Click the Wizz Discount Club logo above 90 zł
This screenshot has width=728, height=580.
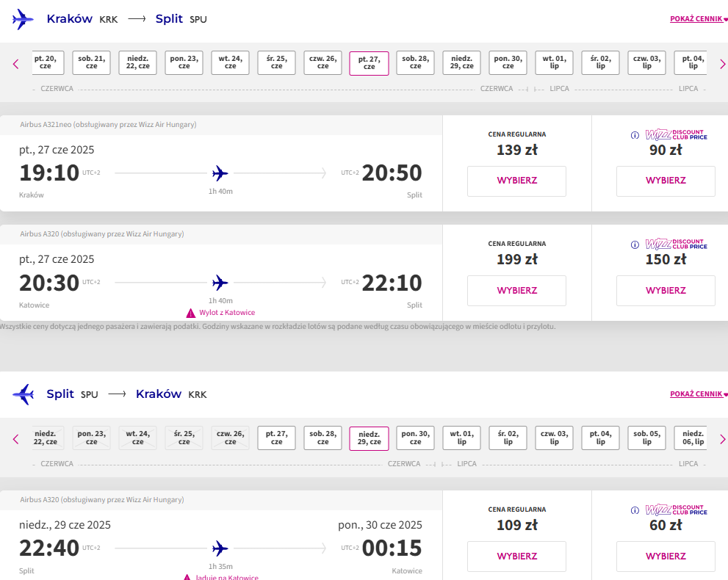click(x=676, y=134)
